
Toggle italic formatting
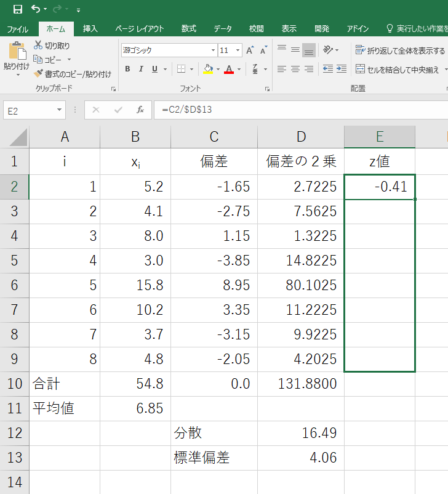coord(141,69)
